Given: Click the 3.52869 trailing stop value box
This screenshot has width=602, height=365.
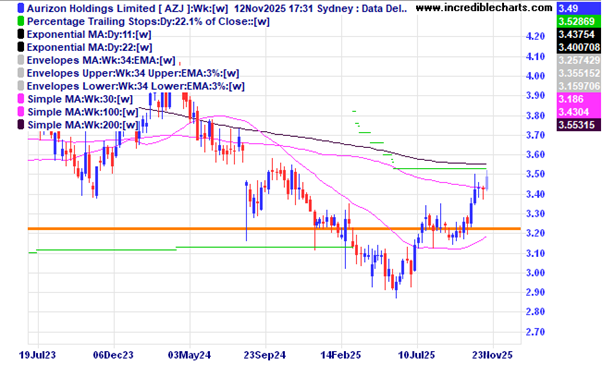Looking at the screenshot, I should pos(579,21).
